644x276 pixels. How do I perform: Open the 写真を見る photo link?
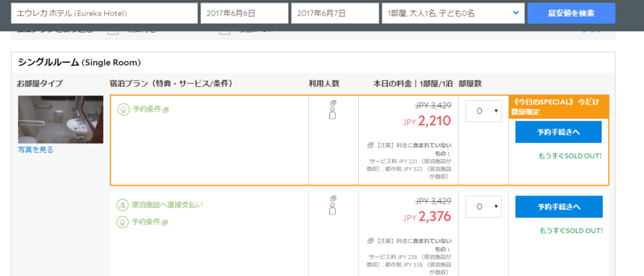[x=36, y=150]
